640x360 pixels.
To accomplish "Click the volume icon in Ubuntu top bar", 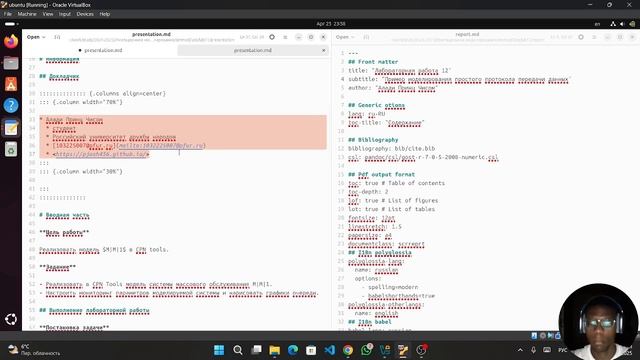I will (x=622, y=24).
